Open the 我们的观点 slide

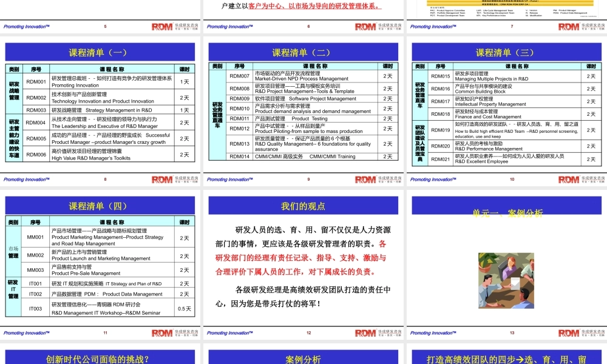tap(303, 265)
